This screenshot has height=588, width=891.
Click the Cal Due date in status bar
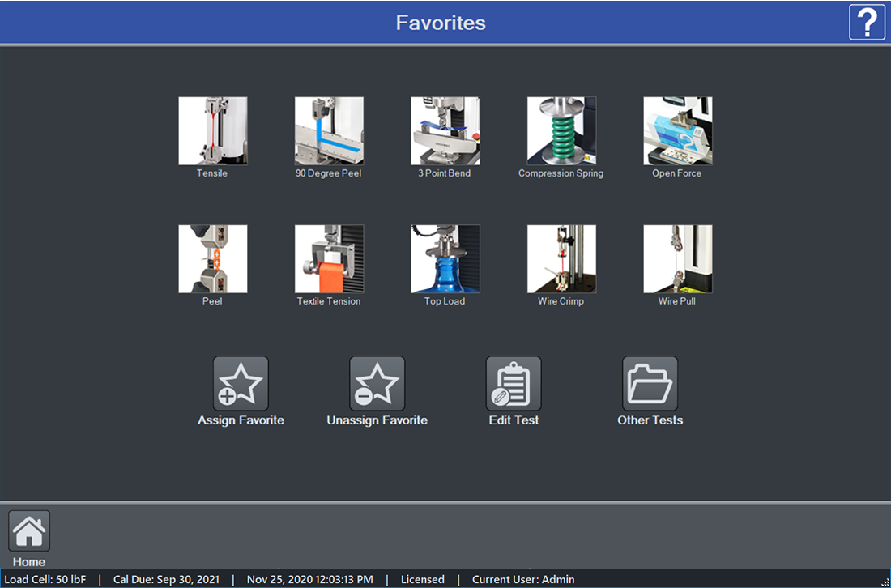pyautogui.click(x=166, y=579)
